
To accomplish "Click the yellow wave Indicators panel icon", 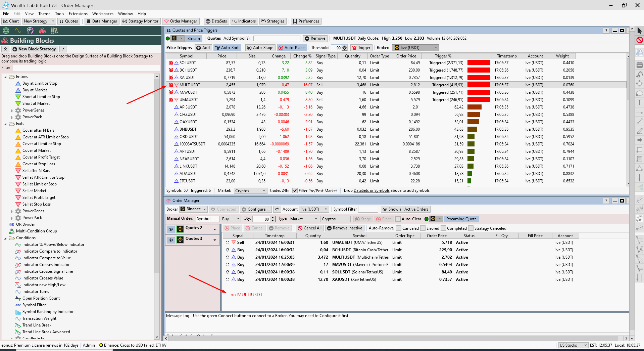I will [18, 31].
